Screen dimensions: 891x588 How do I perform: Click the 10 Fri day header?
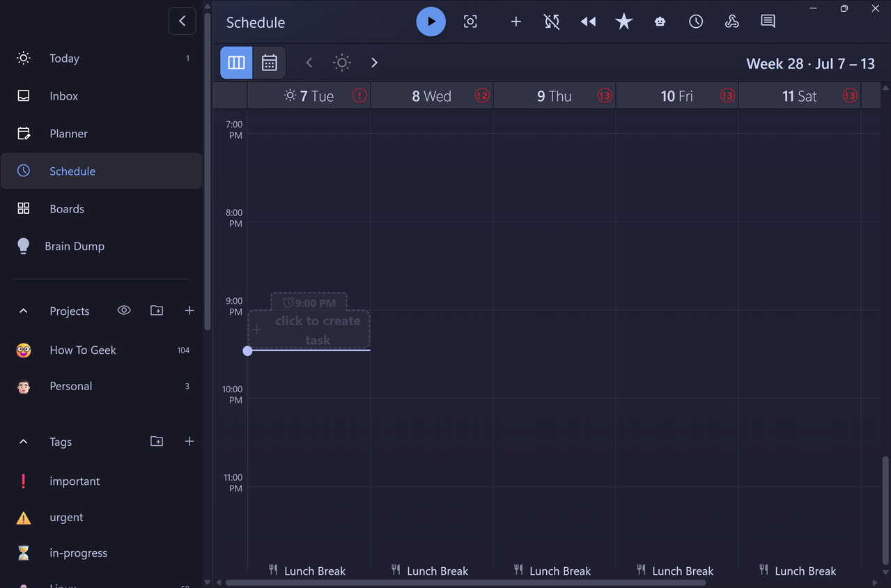click(676, 96)
